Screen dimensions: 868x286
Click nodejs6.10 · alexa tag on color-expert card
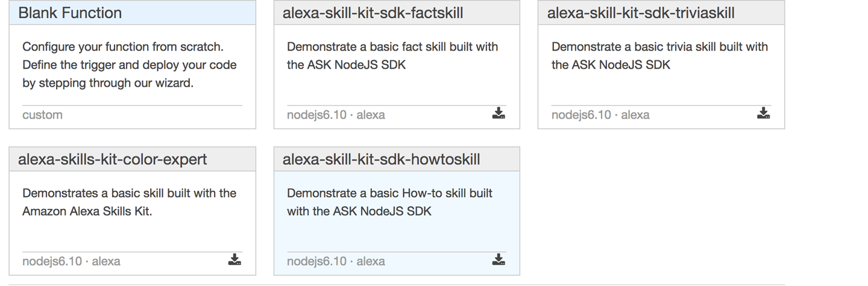71,261
